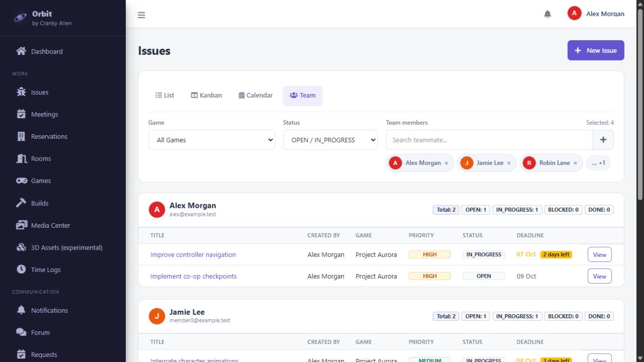Viewport: 644px width, 362px height.
Task: Click the alex@example.test email text
Action: [x=192, y=215]
